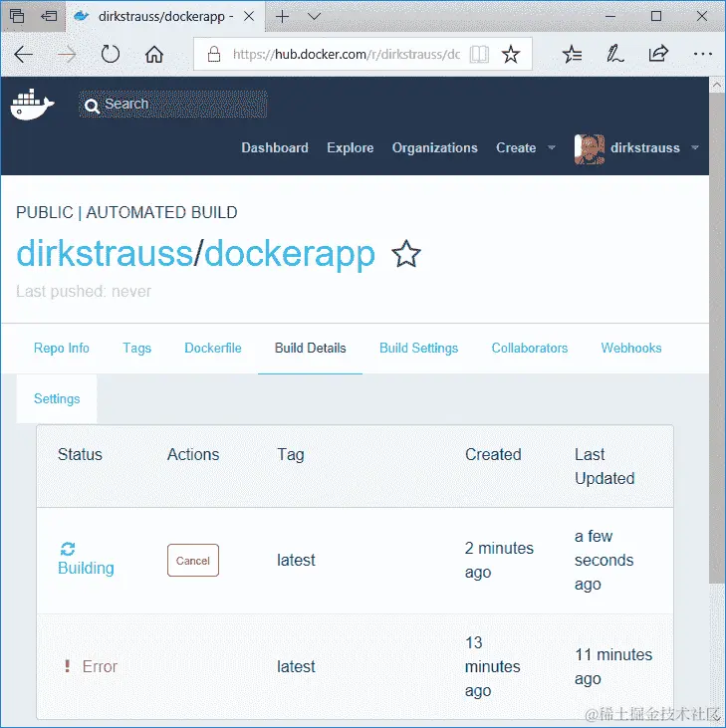Click the Actions column header

coord(193,454)
